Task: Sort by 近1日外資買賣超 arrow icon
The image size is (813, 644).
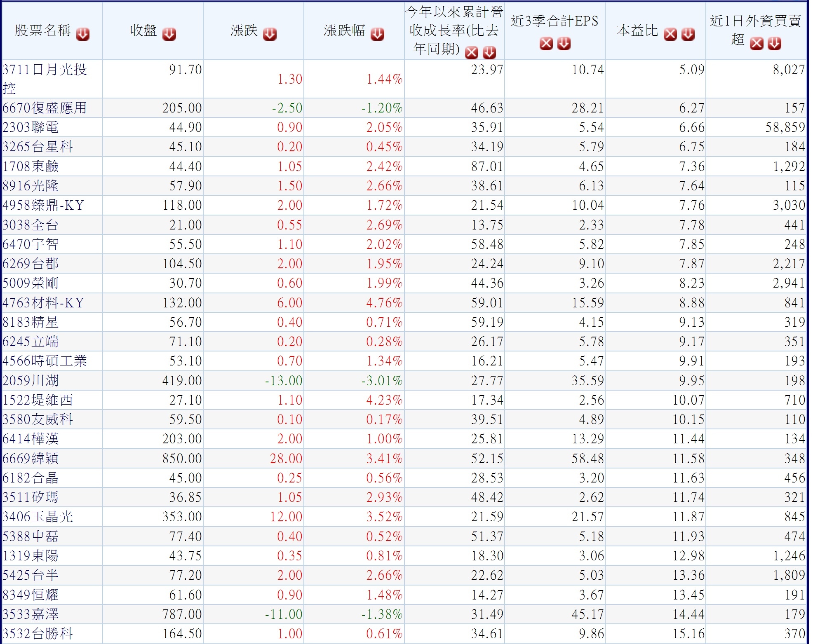Action: pyautogui.click(x=774, y=43)
